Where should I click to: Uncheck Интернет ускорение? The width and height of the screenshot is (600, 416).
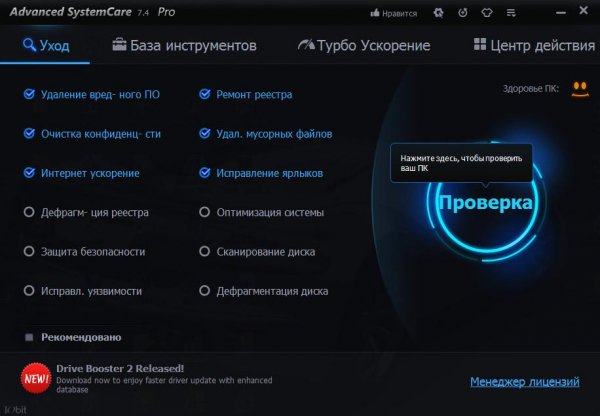pos(29,173)
